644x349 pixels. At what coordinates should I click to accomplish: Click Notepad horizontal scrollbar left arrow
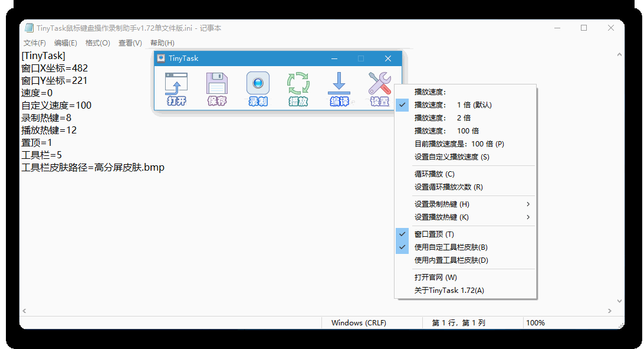pyautogui.click(x=24, y=311)
